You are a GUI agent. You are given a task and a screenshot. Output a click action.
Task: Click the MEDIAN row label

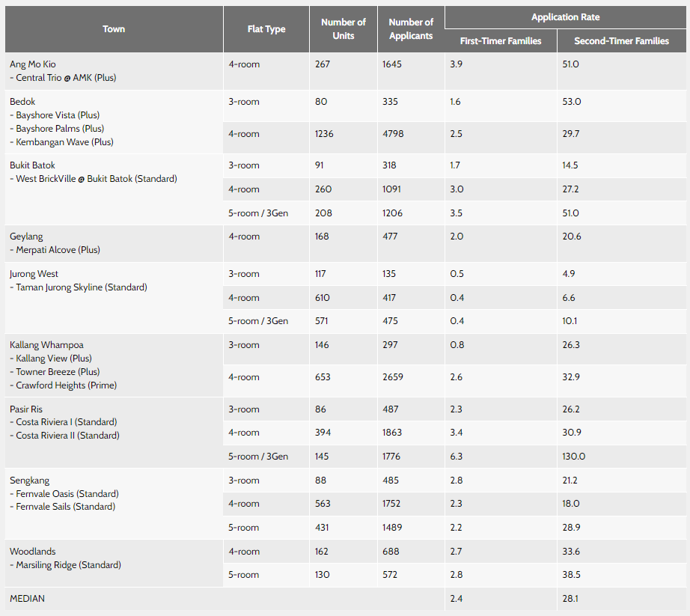(26, 599)
